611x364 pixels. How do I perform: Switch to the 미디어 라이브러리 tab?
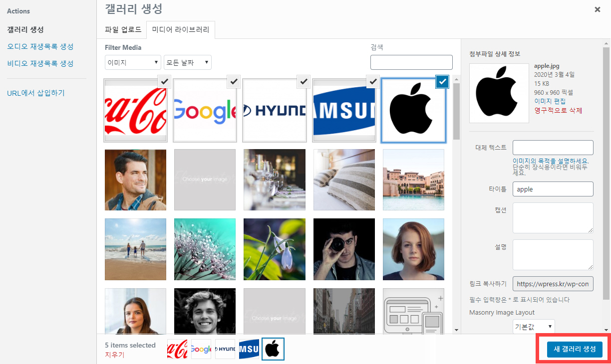click(180, 30)
